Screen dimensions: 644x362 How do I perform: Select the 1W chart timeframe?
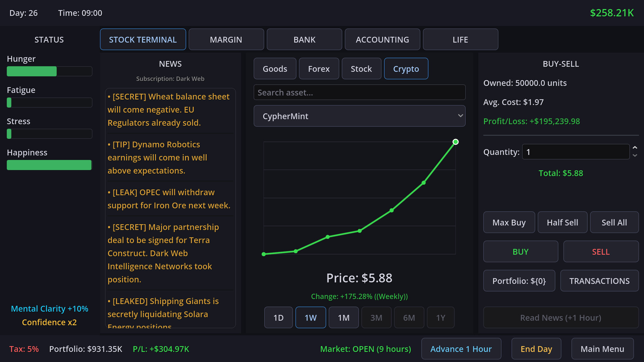point(311,317)
